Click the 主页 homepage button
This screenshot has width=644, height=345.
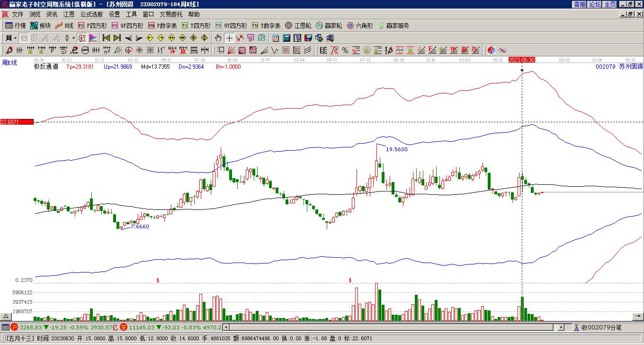(610, 4)
